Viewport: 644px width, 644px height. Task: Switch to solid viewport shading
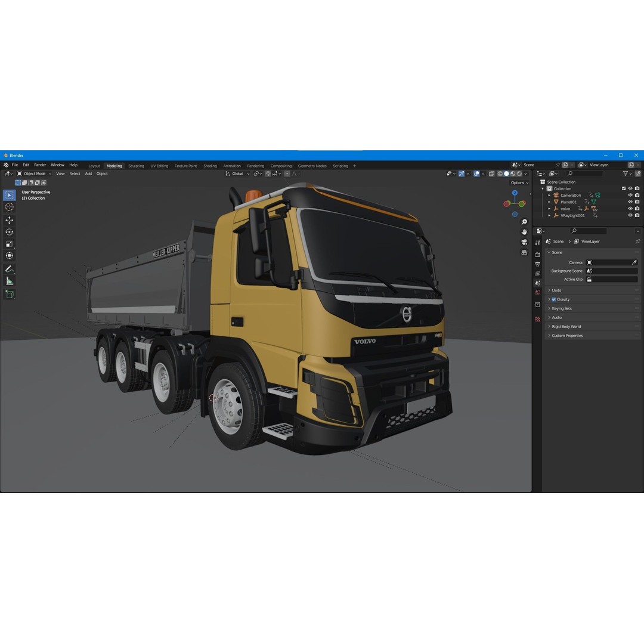[506, 174]
